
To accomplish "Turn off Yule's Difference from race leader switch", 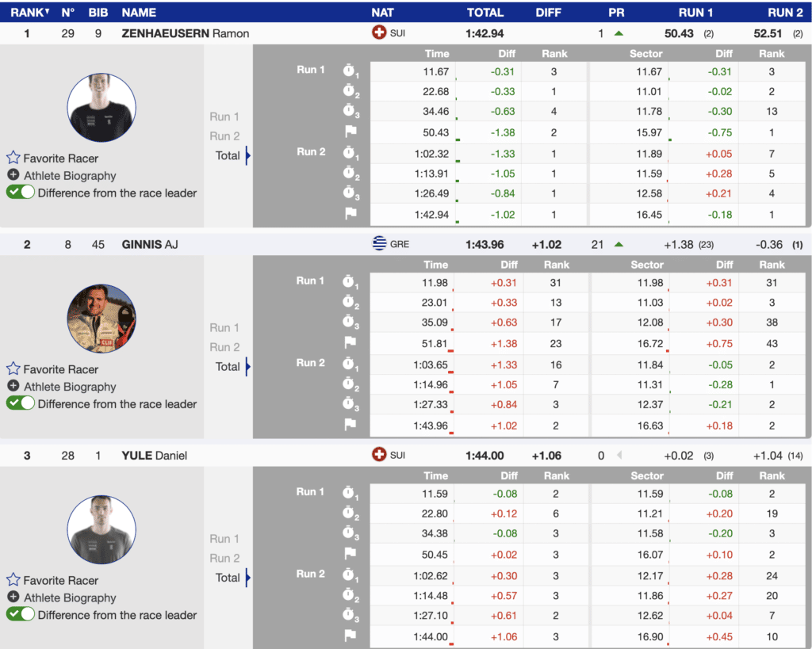I will click(21, 614).
